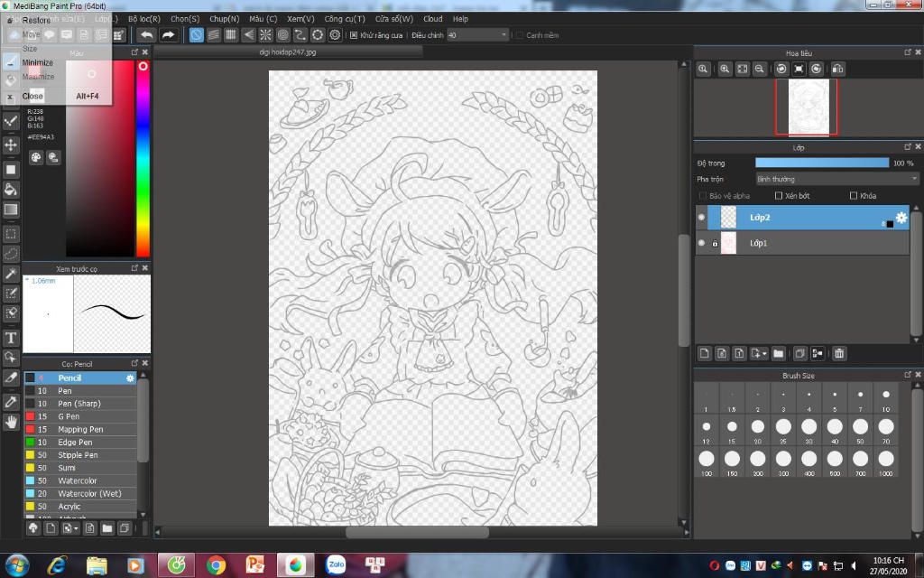This screenshot has width=924, height=578.
Task: Delete layer with trash icon
Action: (x=839, y=353)
